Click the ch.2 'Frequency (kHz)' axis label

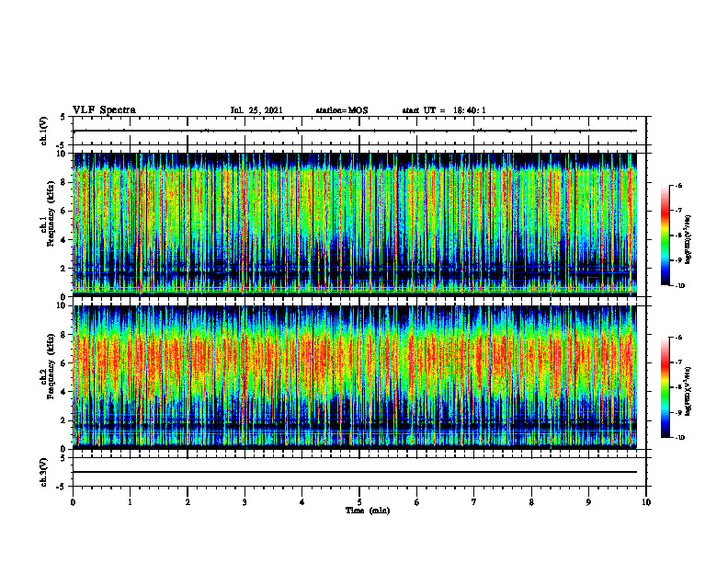(x=51, y=366)
